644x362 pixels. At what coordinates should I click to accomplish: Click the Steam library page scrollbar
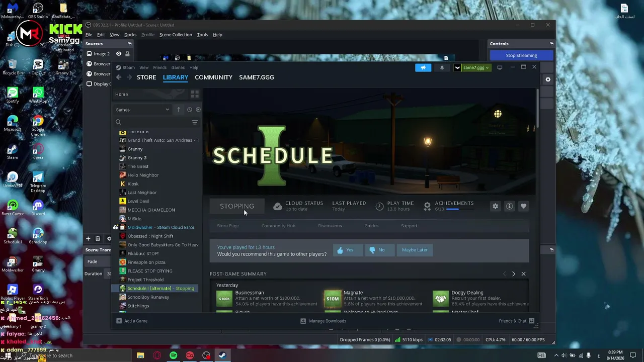point(537,109)
